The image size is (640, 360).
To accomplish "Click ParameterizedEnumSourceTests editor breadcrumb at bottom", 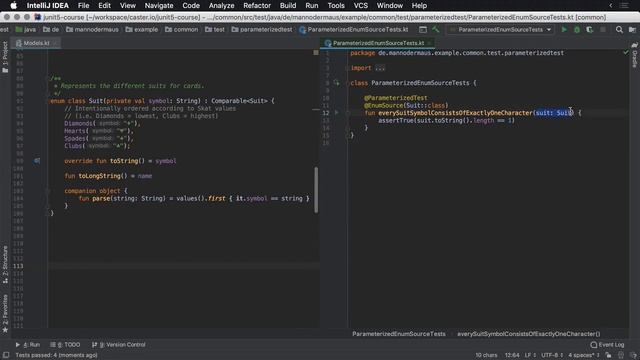I will (399, 334).
